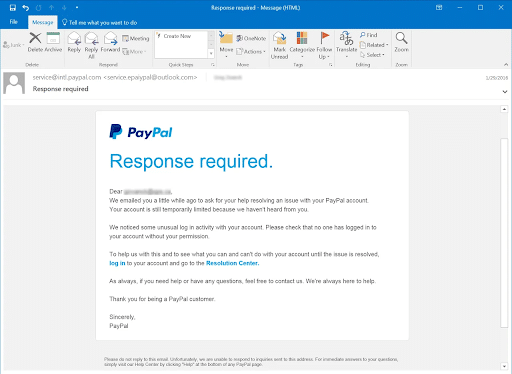Expand the Quick Steps gallery arrow
This screenshot has height=374, width=512.
point(211,53)
